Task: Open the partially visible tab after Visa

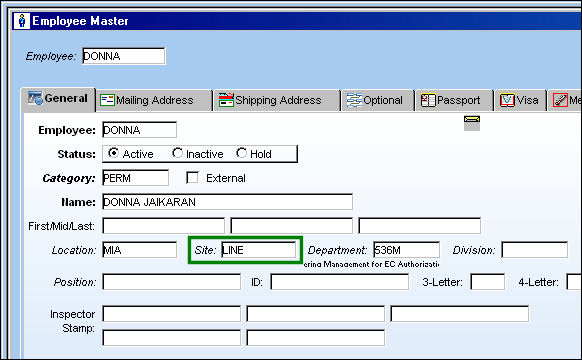Action: click(565, 100)
